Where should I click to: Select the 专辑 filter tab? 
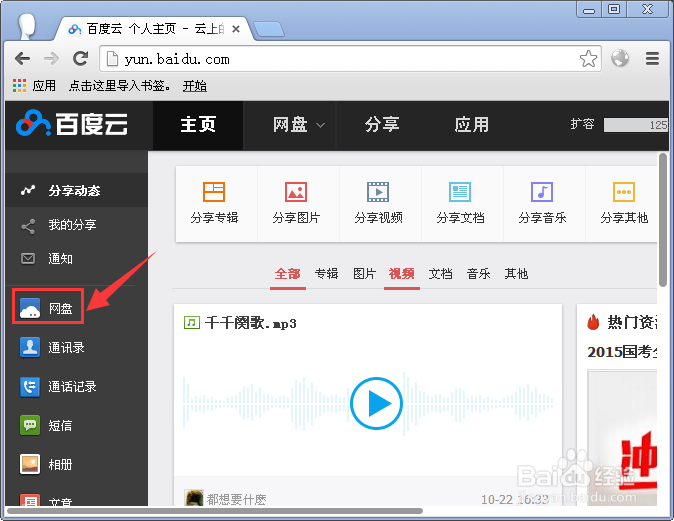click(x=326, y=273)
